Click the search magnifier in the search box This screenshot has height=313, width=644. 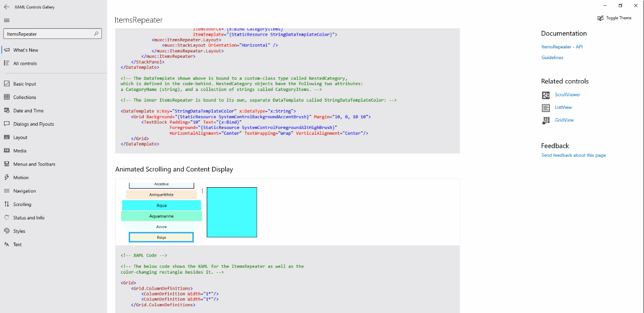tap(96, 33)
